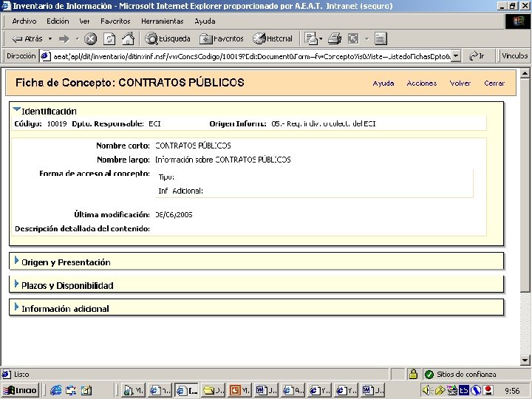Click the vertical scrollbar thumb
The image size is (532, 399).
(x=525, y=185)
